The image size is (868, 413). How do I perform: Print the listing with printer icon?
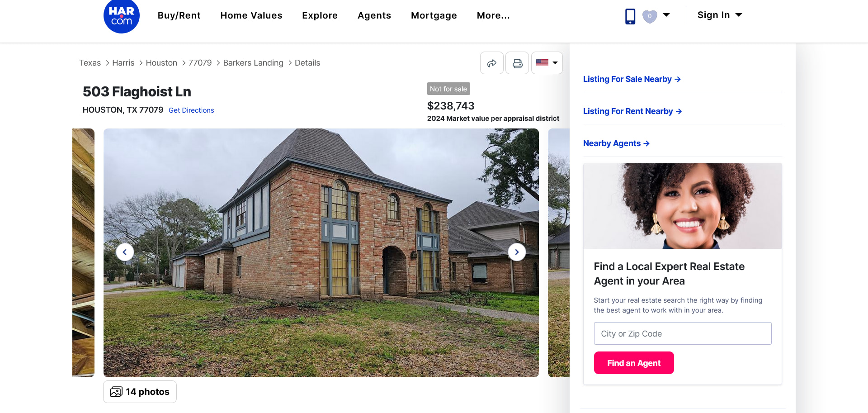(517, 63)
